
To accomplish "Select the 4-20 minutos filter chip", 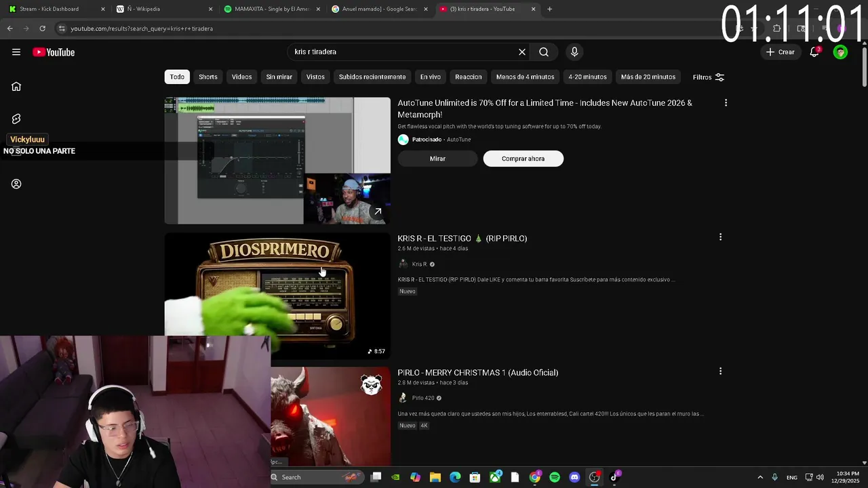I will (587, 77).
